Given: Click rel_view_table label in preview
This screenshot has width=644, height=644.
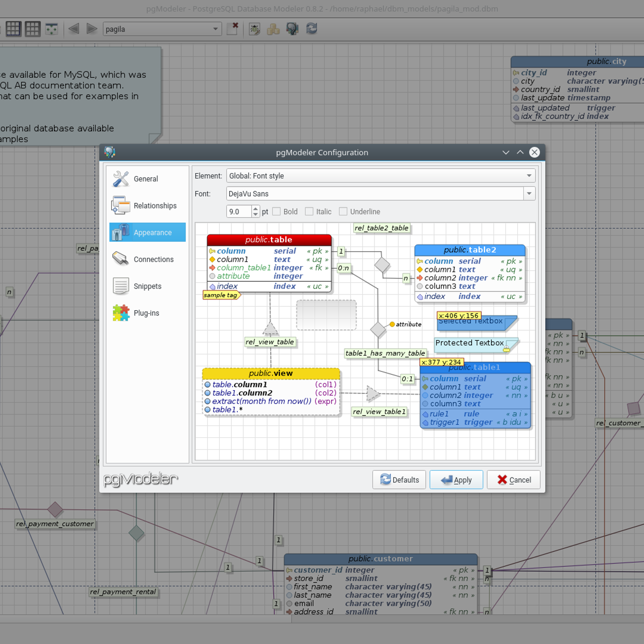Looking at the screenshot, I should [270, 342].
